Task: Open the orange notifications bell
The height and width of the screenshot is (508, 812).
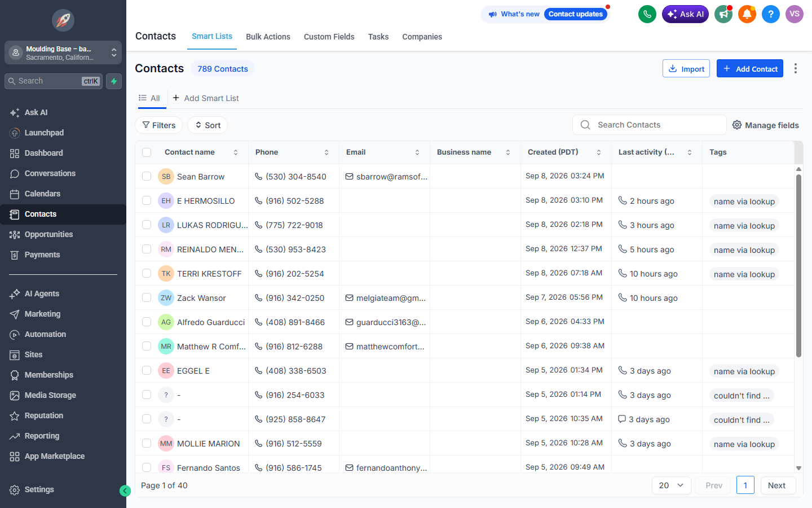Action: [x=747, y=14]
